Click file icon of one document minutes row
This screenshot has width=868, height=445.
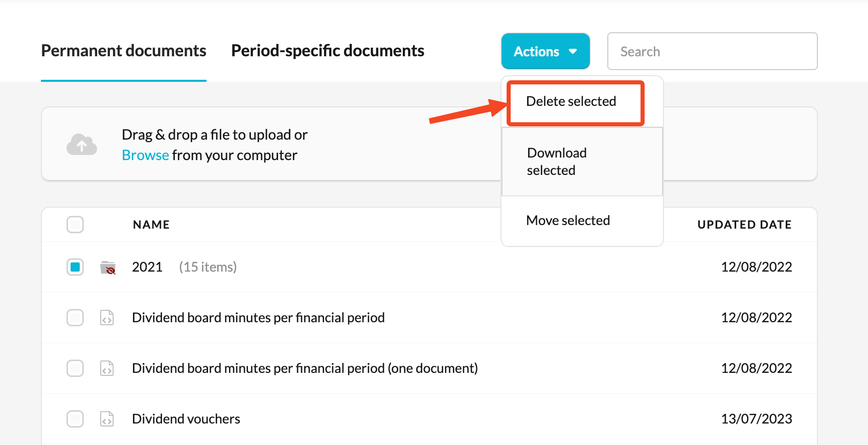coord(107,368)
